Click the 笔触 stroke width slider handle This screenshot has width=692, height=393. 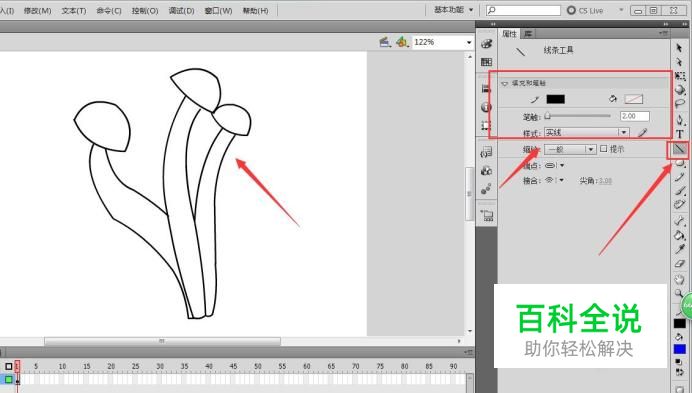pyautogui.click(x=548, y=116)
